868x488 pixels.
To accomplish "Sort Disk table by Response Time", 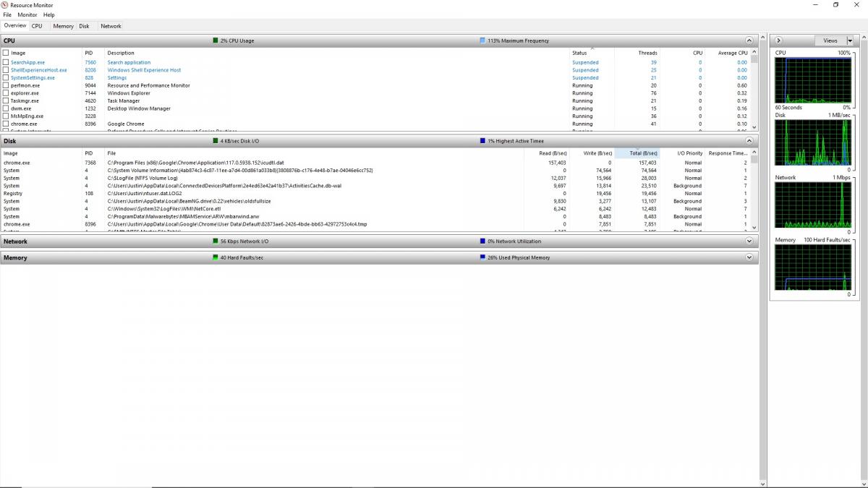I will (x=728, y=153).
